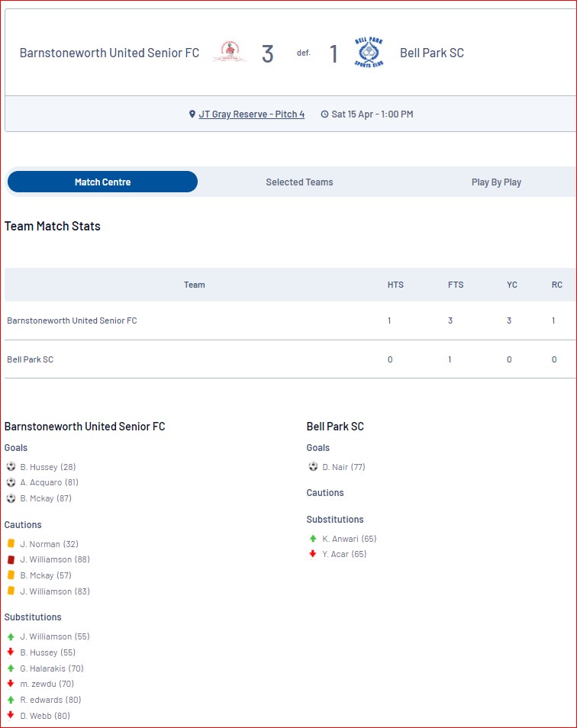Click substitution entry Y. Acar (65)
The height and width of the screenshot is (728, 577).
coord(344,554)
